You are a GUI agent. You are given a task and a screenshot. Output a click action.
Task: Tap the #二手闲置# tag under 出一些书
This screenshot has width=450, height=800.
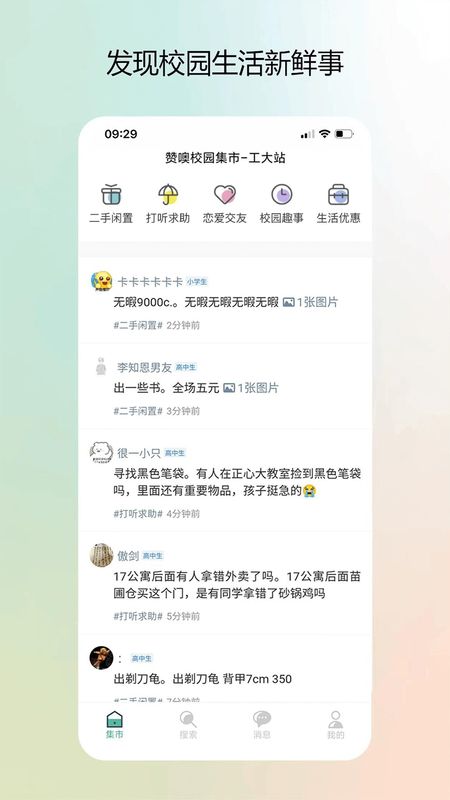coord(138,411)
